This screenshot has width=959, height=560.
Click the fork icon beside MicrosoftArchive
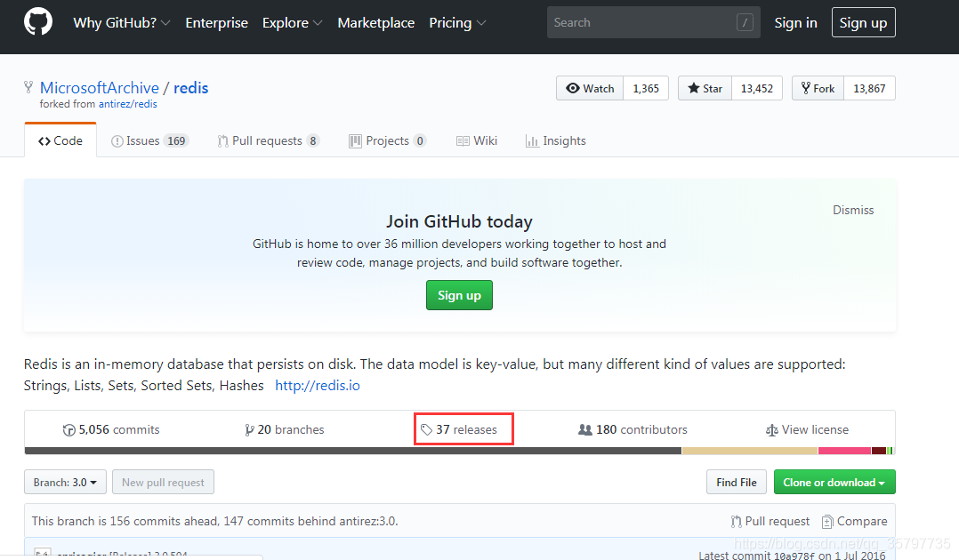(x=28, y=87)
